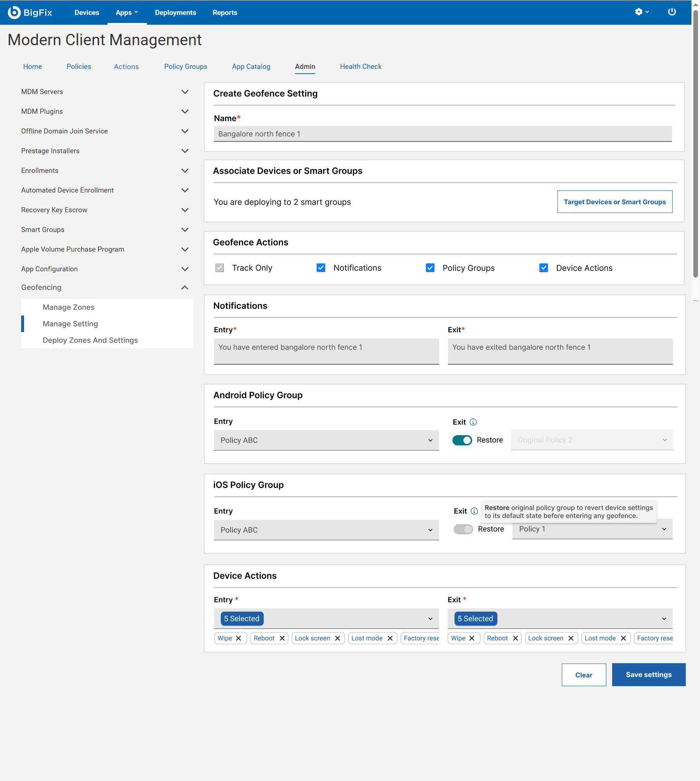Open Deploy Zones And Settings

pos(90,340)
